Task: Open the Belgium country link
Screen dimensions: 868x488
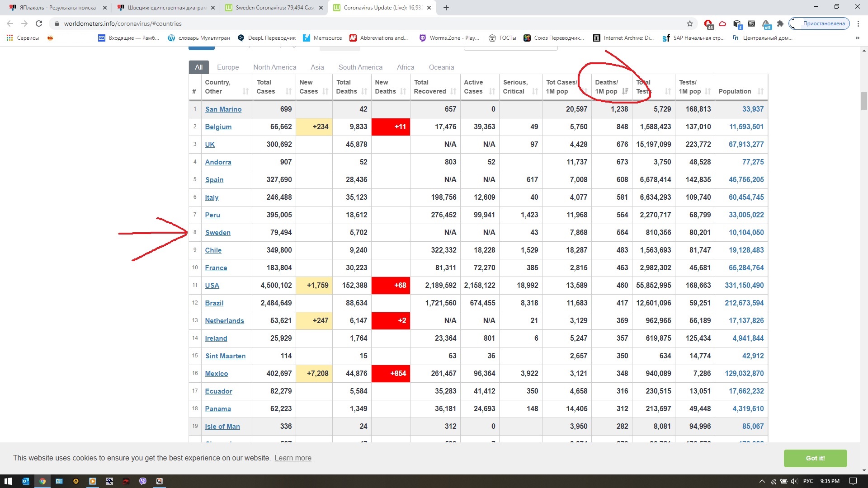Action: tap(218, 127)
